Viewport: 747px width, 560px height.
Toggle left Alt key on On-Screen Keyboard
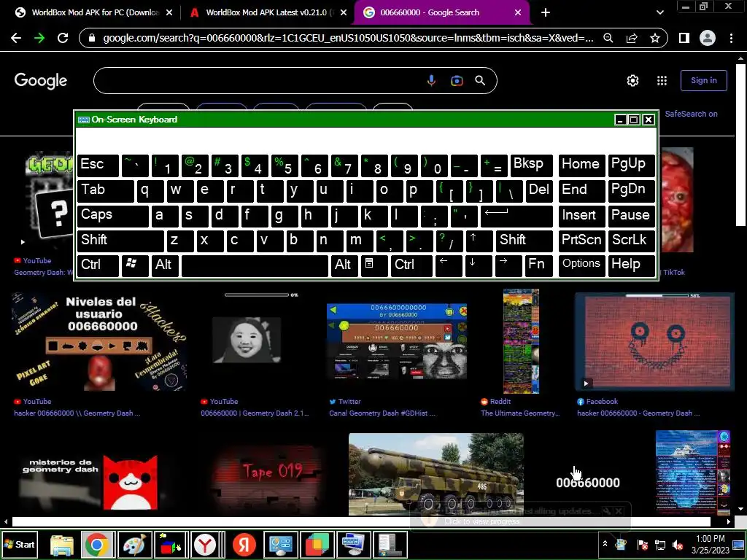165,265
